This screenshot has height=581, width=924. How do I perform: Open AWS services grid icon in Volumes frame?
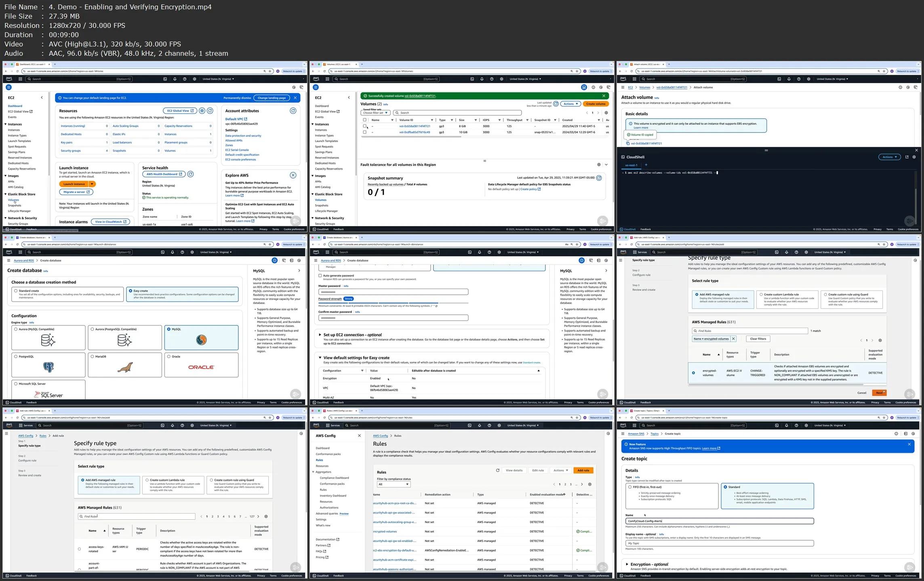click(x=327, y=79)
